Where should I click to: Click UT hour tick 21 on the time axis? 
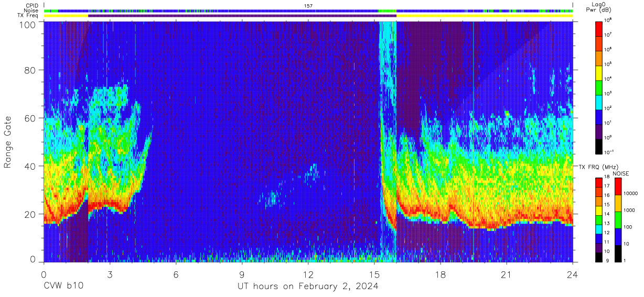tap(507, 274)
